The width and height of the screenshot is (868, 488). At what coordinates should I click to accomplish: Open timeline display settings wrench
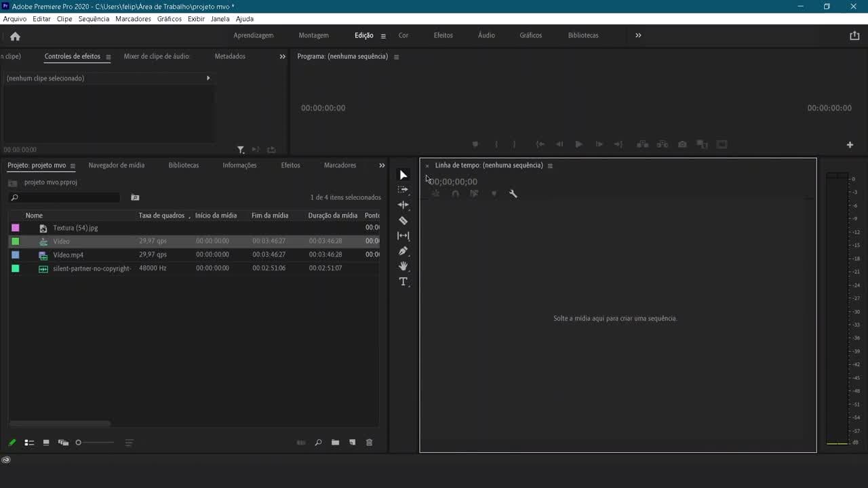click(513, 194)
